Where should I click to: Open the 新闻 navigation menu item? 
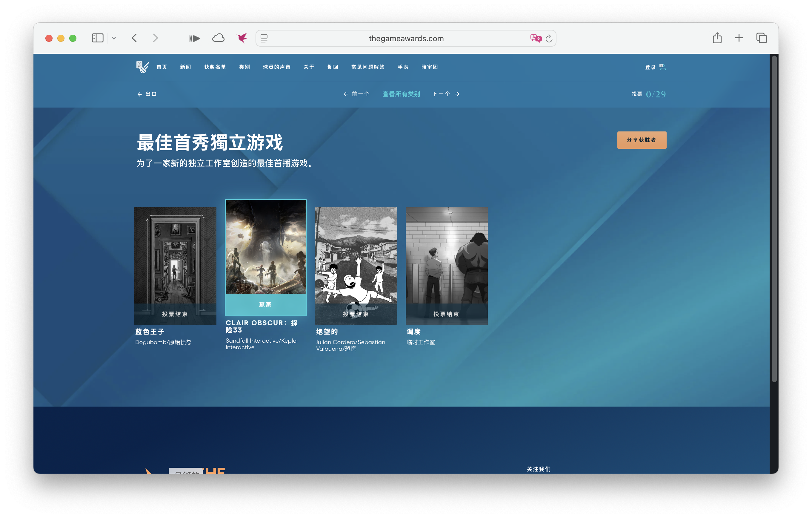point(185,67)
